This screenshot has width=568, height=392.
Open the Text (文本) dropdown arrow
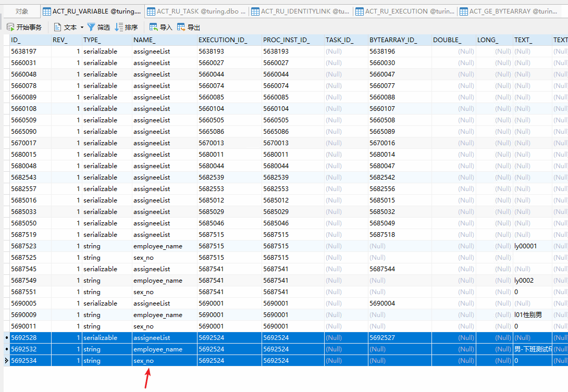82,28
